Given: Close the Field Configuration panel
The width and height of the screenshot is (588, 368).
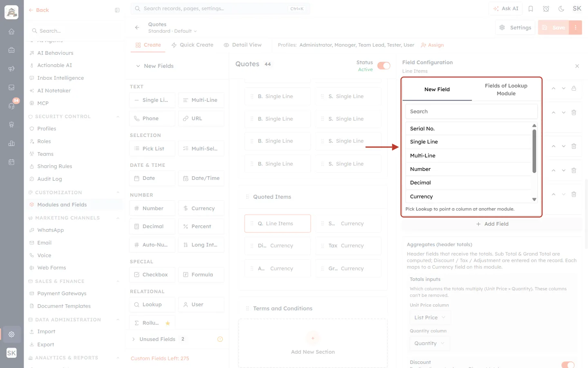Looking at the screenshot, I should pyautogui.click(x=577, y=66).
